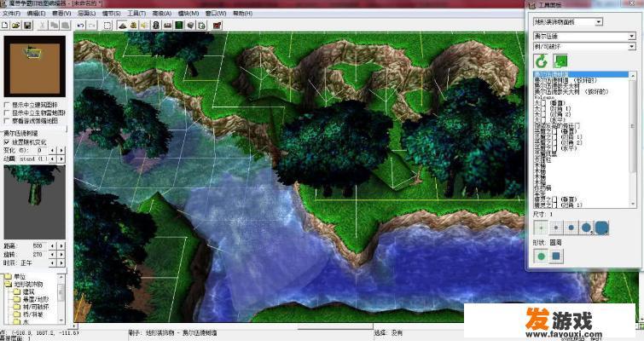
Task: Select 建筑 subfolder in tree
Action: pyautogui.click(x=28, y=291)
